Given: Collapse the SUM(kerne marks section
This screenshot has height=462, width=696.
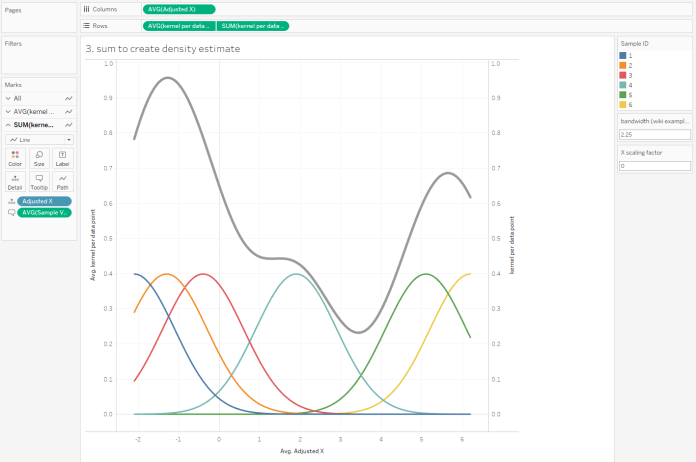Looking at the screenshot, I should pyautogui.click(x=8, y=125).
